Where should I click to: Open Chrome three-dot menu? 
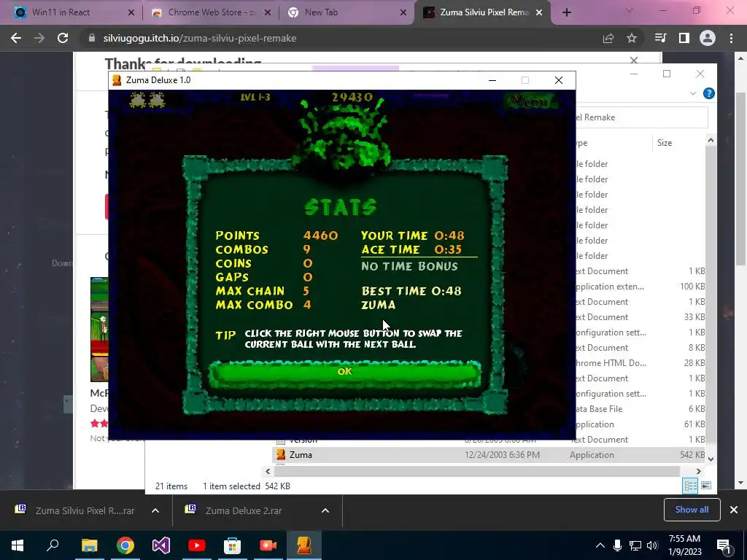(731, 38)
